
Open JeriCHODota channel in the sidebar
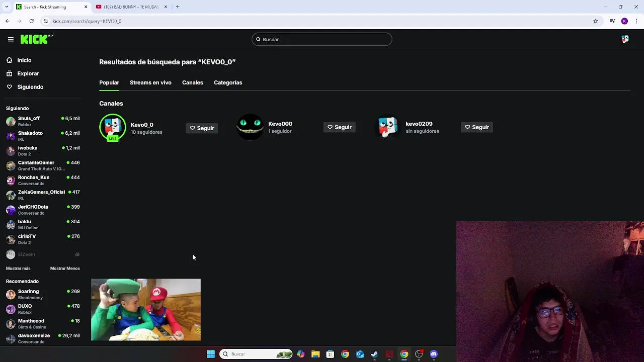pos(43,210)
